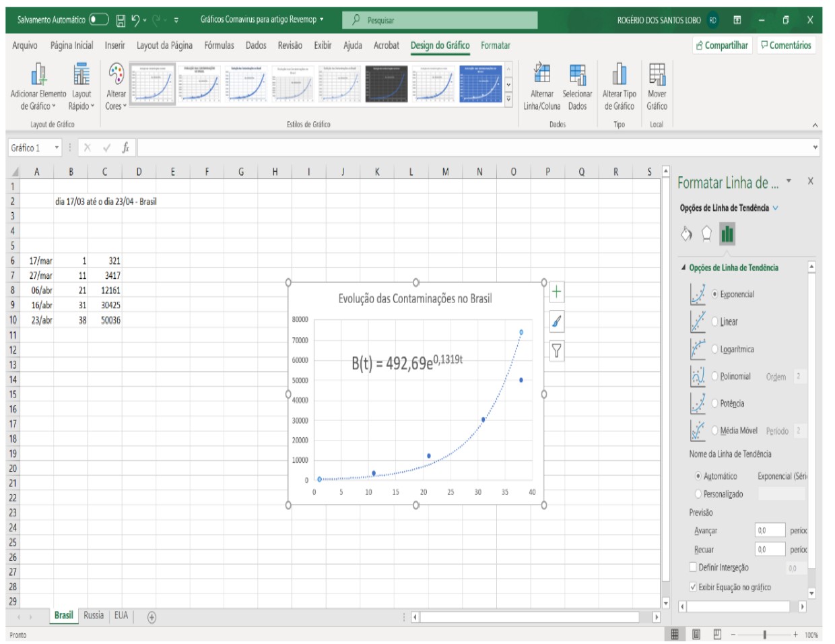This screenshot has width=835, height=644.
Task: Switch to Page Layout view icon
Action: point(696,635)
